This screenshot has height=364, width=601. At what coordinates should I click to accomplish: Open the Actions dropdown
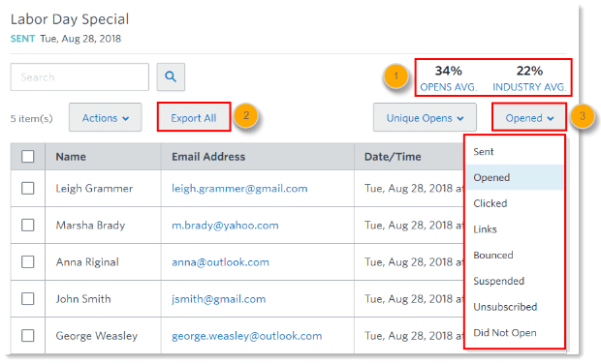tap(106, 117)
